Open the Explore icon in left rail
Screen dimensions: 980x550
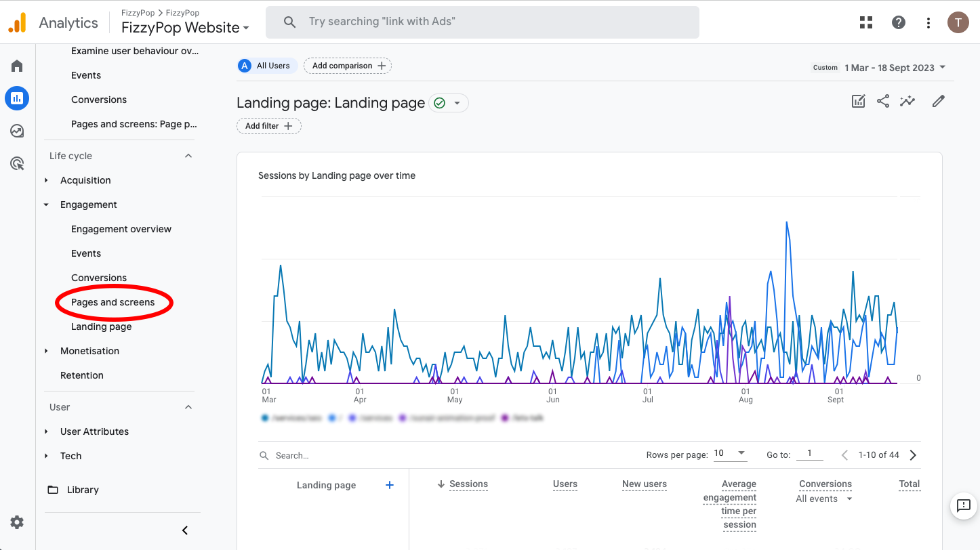click(x=17, y=131)
